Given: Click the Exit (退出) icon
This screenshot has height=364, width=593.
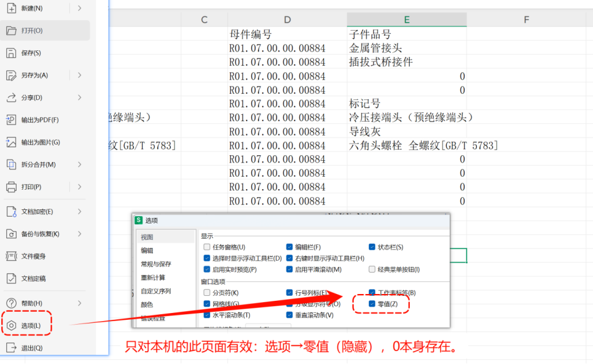Looking at the screenshot, I should (11, 348).
